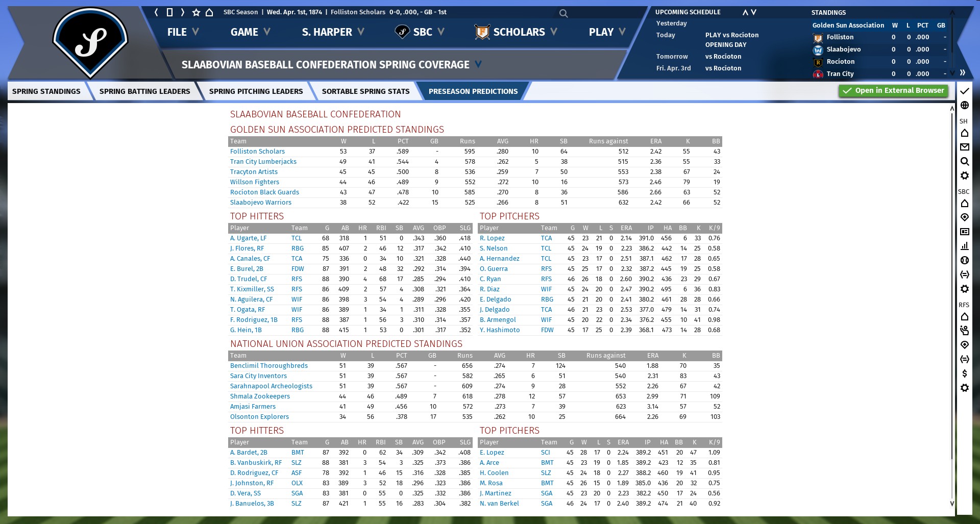Click the standings widget scroll down arrow

coord(952,73)
